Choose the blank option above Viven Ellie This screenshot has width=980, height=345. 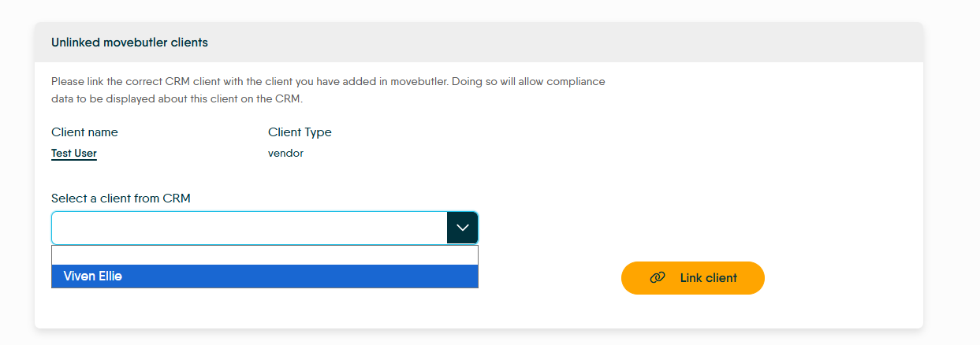pyautogui.click(x=265, y=255)
